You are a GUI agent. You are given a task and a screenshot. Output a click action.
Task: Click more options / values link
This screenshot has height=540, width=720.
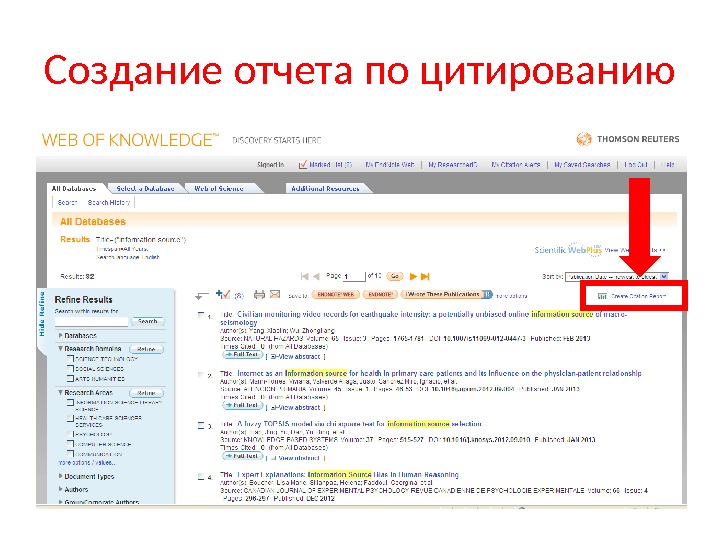pos(87,463)
